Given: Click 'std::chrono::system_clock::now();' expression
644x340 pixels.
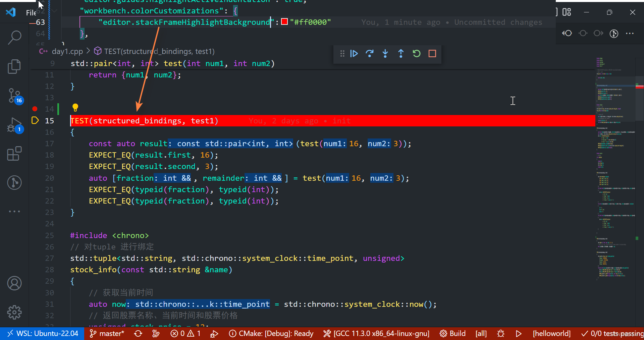Looking at the screenshot, I should pos(360,304).
